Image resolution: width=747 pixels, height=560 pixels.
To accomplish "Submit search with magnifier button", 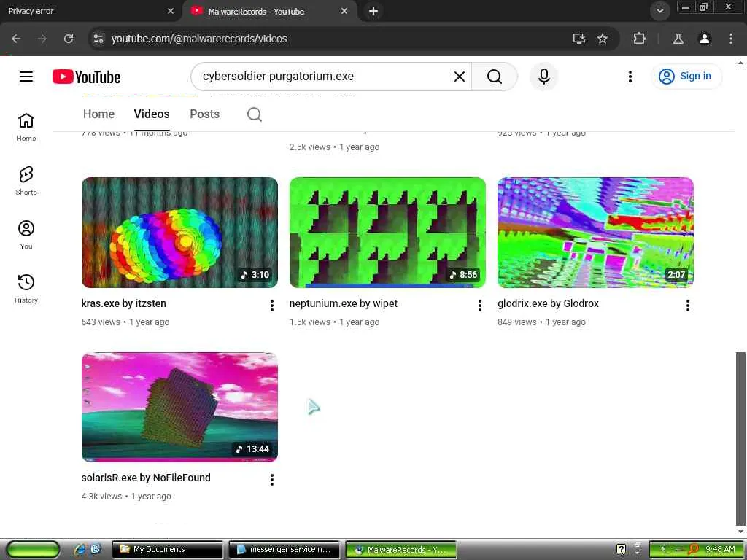I will pyautogui.click(x=494, y=77).
